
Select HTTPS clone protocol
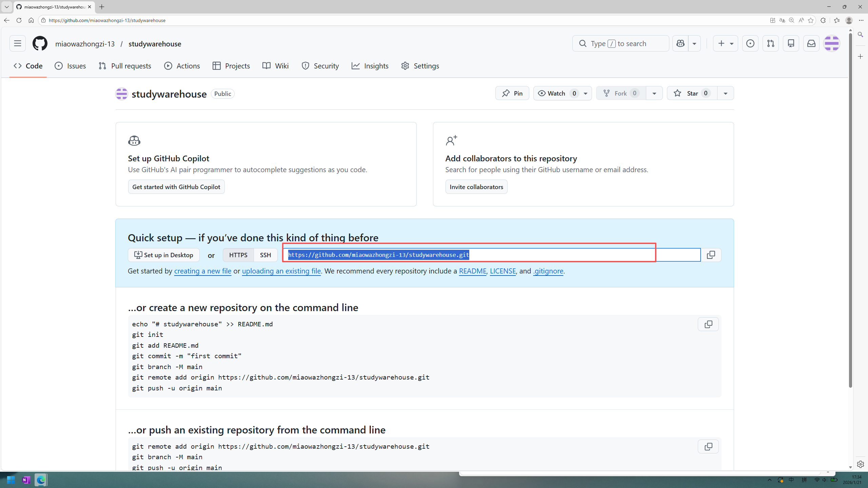(x=238, y=255)
